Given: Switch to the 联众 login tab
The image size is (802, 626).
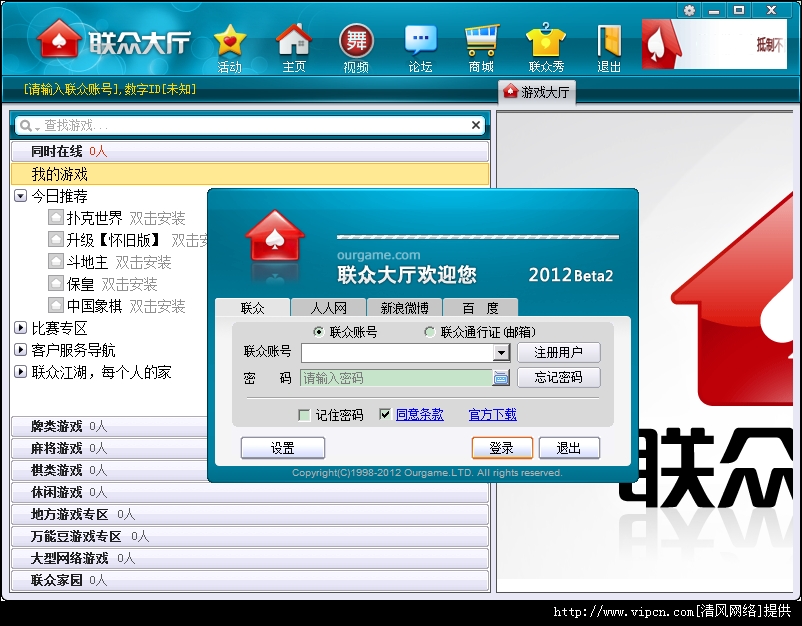Looking at the screenshot, I should 253,308.
